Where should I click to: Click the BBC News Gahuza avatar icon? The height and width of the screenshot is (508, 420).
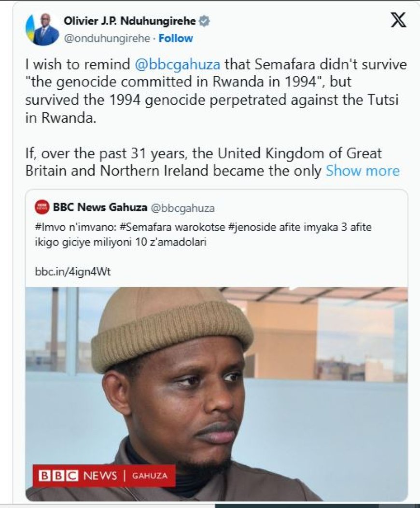pos(42,208)
